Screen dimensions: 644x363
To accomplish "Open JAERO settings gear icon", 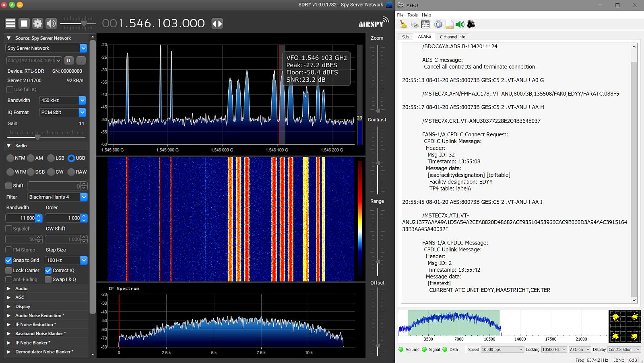I will pyautogui.click(x=438, y=25).
